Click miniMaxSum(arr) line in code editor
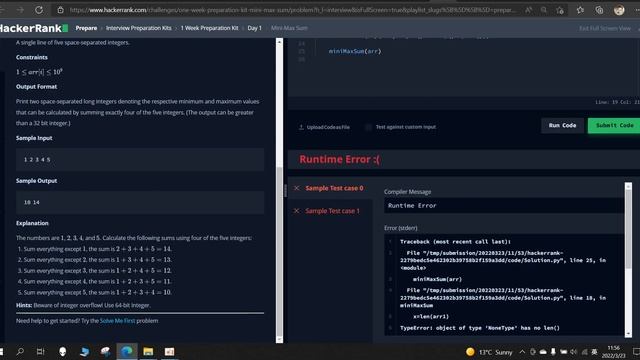 pyautogui.click(x=355, y=51)
